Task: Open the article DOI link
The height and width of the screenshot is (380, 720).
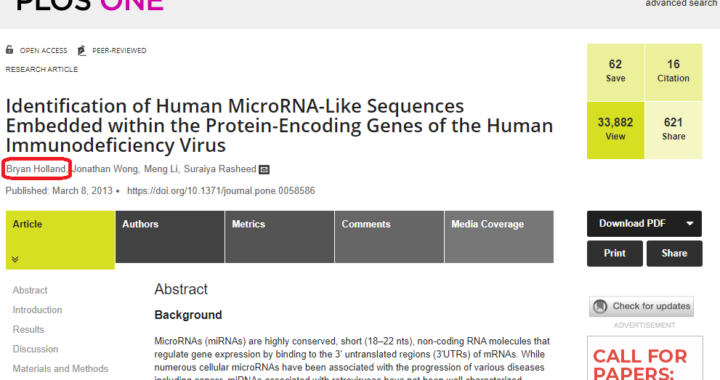Action: 221,191
